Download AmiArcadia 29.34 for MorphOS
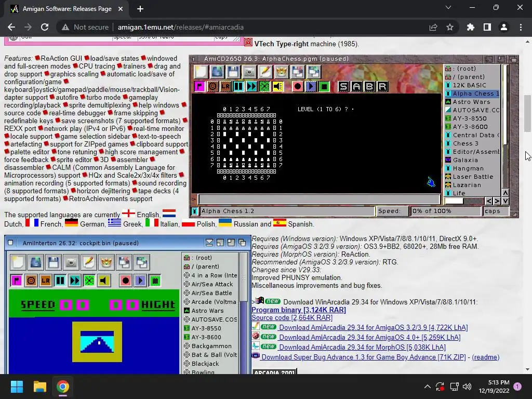This screenshot has width=532, height=399. tap(362, 347)
